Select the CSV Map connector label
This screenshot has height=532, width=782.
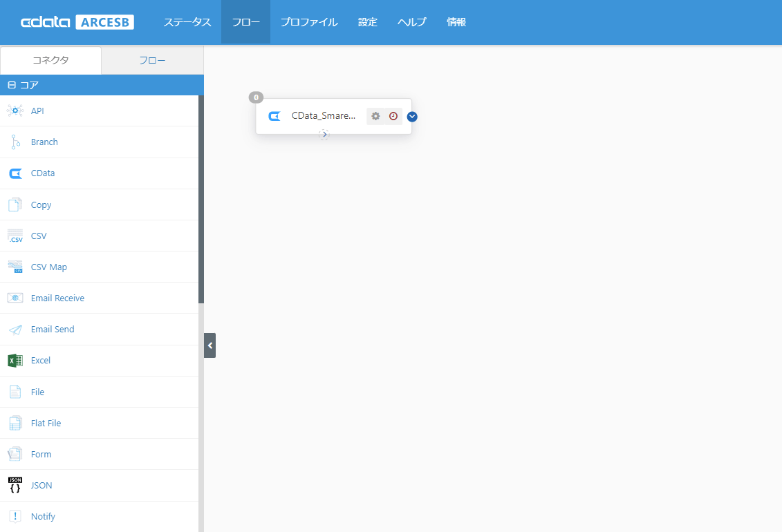tap(49, 267)
